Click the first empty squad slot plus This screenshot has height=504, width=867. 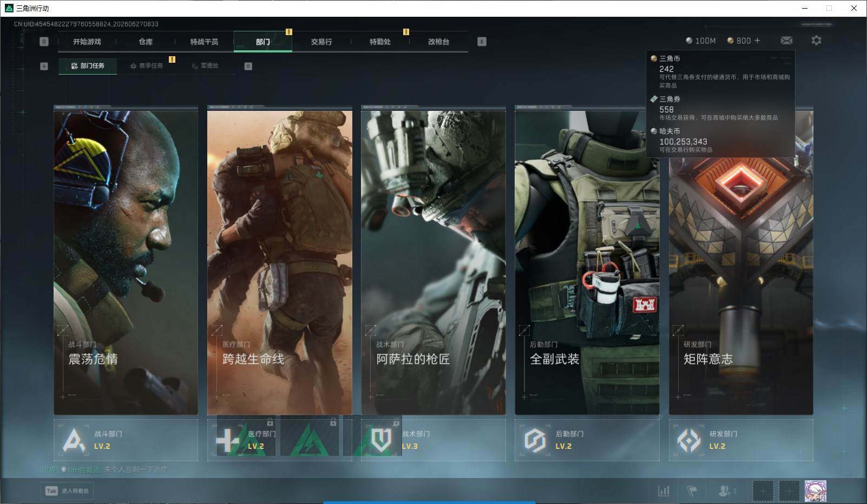click(763, 491)
